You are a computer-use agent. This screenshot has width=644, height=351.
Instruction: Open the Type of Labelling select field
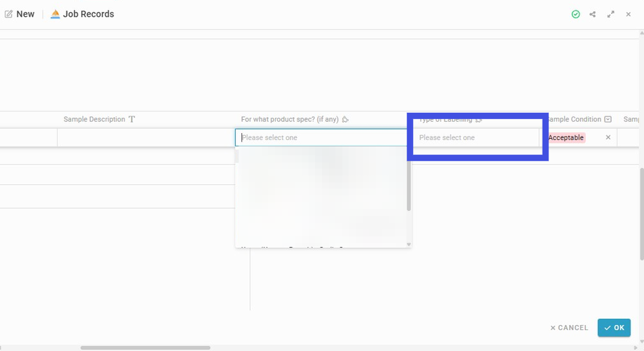[x=477, y=138]
